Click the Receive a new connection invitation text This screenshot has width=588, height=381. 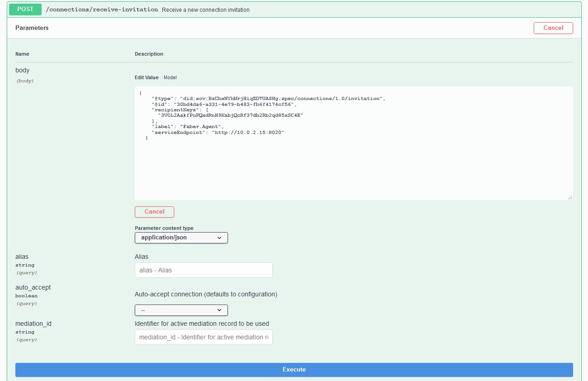click(x=206, y=10)
